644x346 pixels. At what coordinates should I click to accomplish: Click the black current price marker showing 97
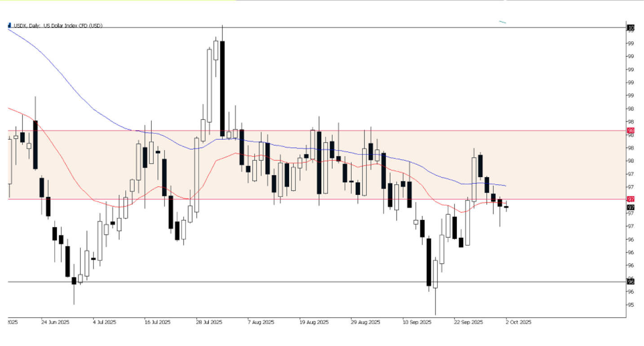[631, 207]
